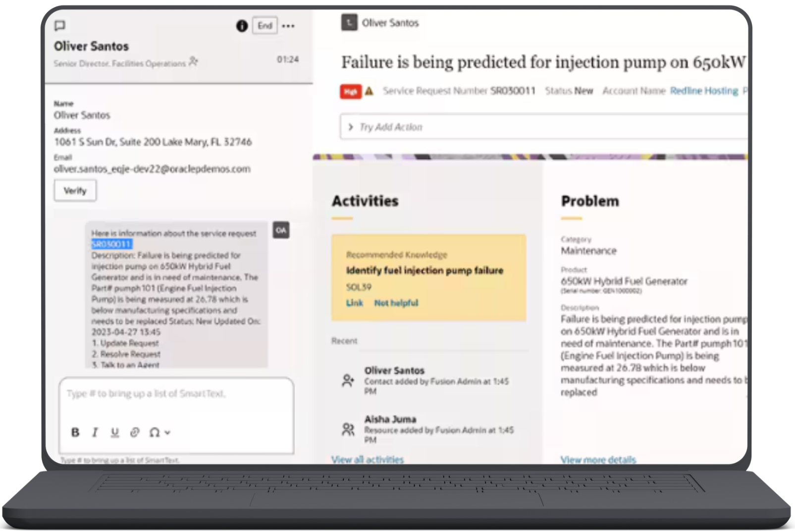Click Not helpful on recommended knowledge
The height and width of the screenshot is (532, 795).
pyautogui.click(x=396, y=303)
